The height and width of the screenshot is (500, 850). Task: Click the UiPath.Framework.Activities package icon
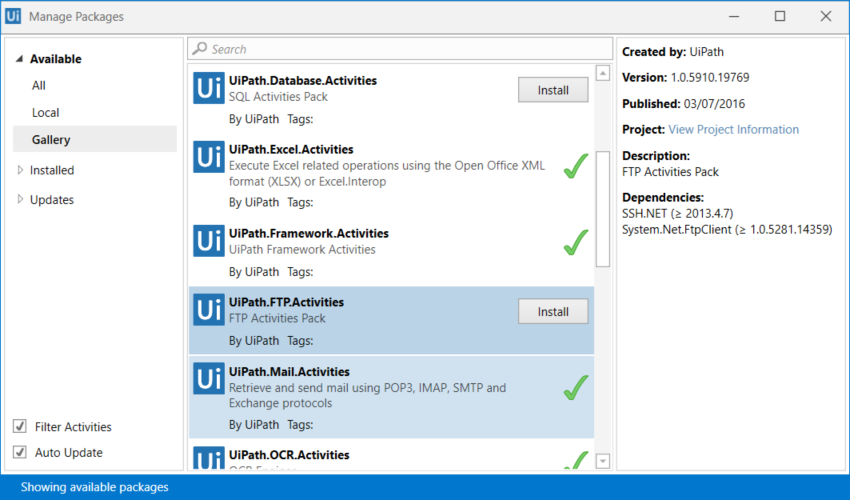(x=209, y=241)
